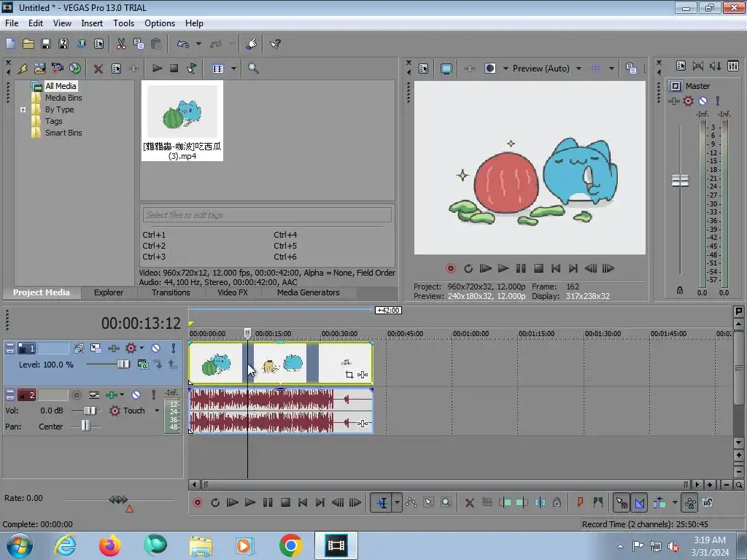This screenshot has width=747, height=560.
Task: Save the project with the floppy icon
Action: point(46,44)
